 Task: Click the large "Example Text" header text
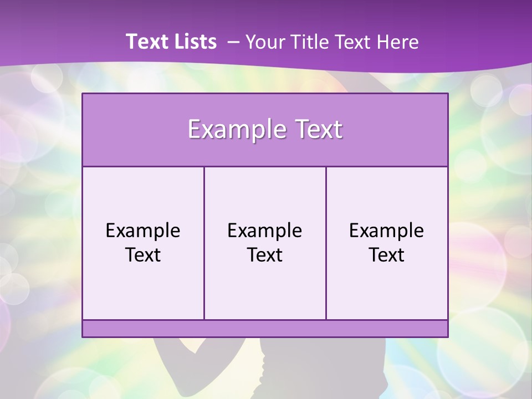265,130
